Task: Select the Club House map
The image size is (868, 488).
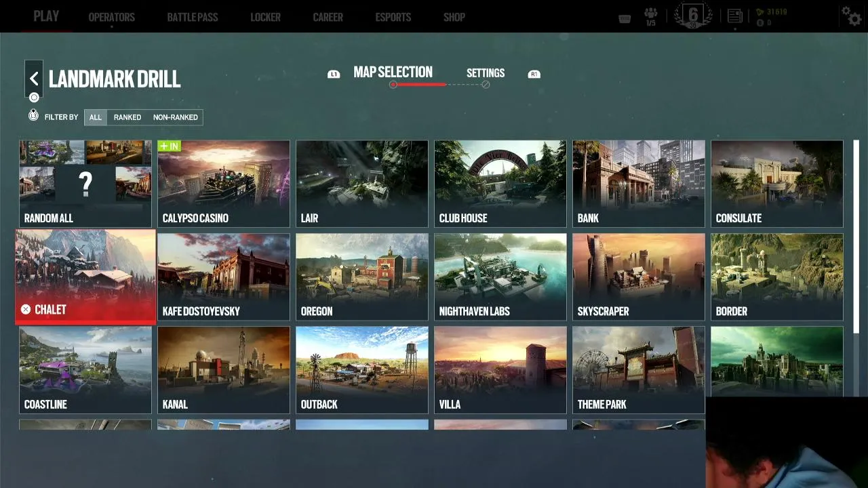Action: 500,184
